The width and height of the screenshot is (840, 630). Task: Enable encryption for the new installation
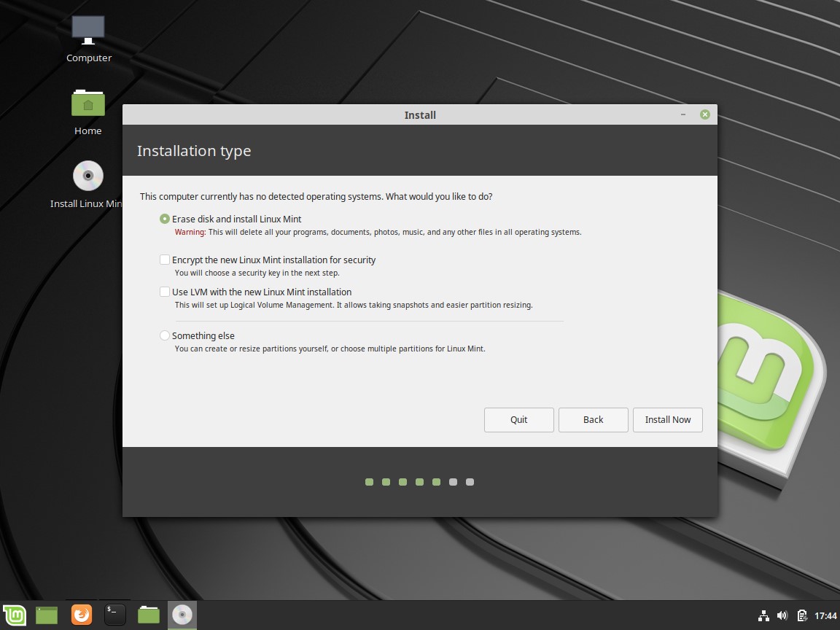164,260
